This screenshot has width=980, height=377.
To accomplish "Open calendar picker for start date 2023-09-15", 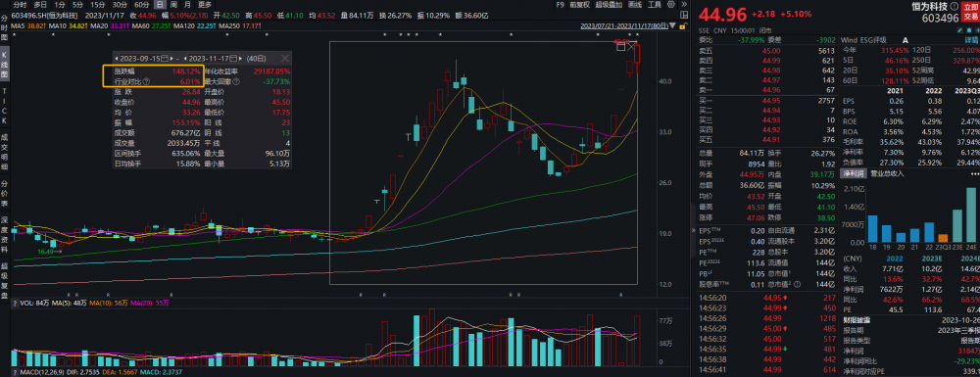I will point(165,58).
